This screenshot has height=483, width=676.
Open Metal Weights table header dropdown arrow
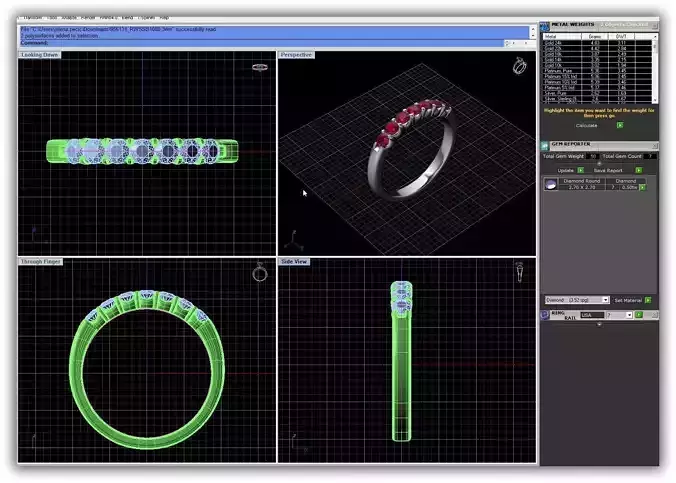pyautogui.click(x=655, y=37)
